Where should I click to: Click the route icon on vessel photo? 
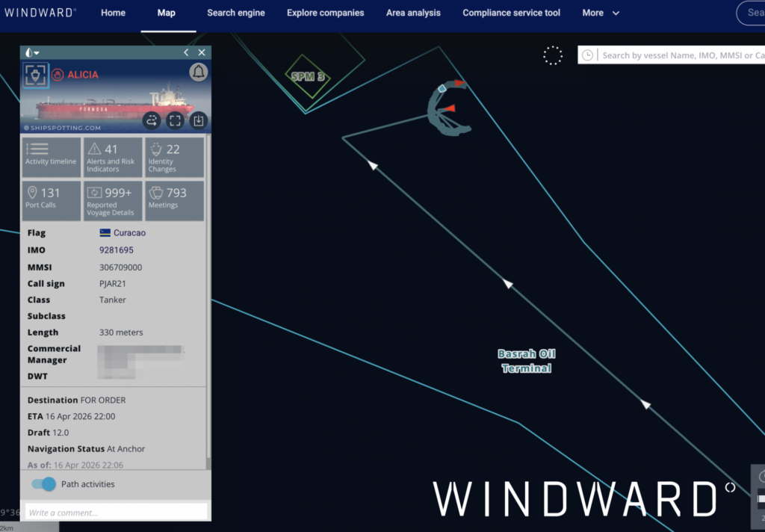[x=152, y=120]
